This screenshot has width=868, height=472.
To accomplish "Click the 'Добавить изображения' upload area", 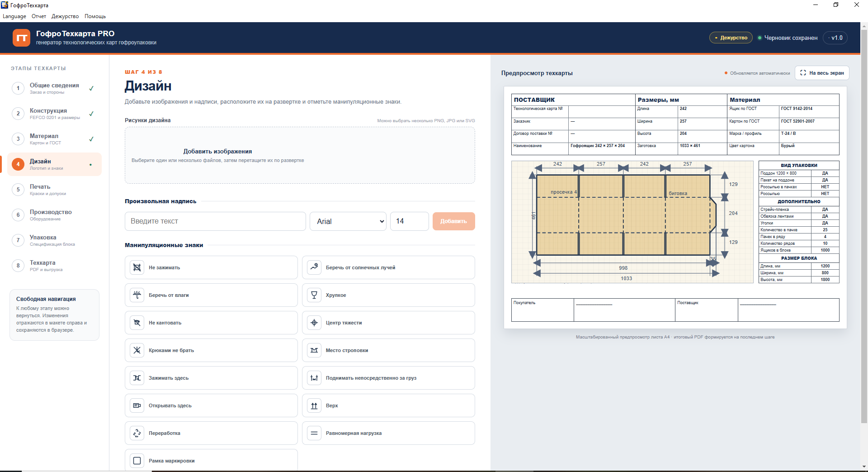I will (300, 155).
